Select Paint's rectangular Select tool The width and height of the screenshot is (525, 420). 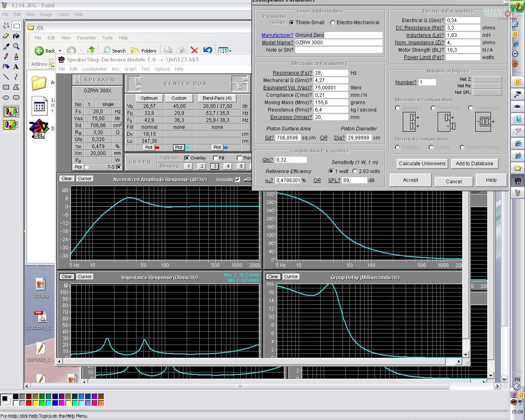tap(16, 26)
